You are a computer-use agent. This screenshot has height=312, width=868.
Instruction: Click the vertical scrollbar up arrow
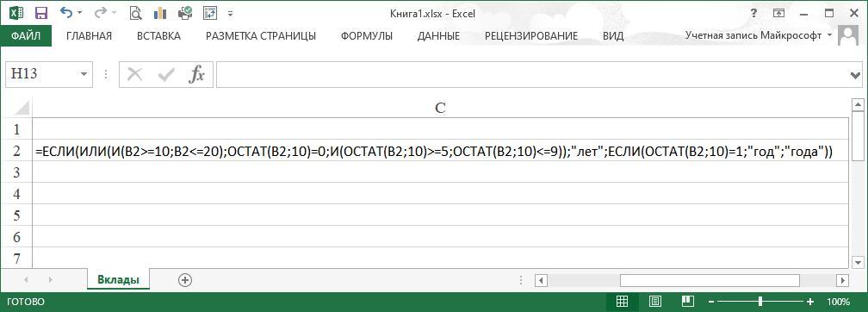coord(858,105)
